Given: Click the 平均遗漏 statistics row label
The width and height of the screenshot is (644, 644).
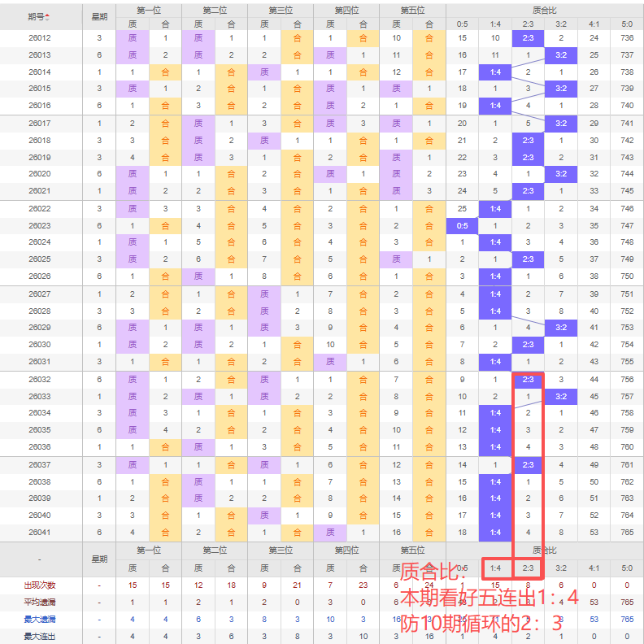Looking at the screenshot, I should pos(40,602).
